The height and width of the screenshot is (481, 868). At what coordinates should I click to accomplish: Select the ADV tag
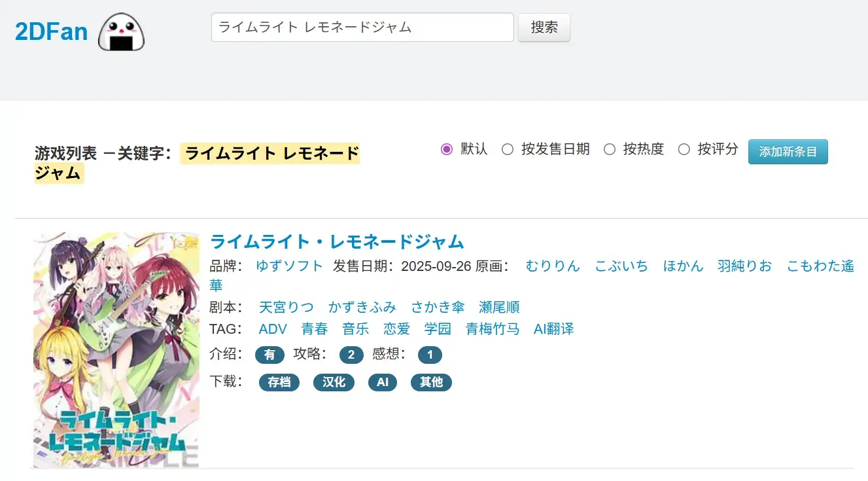tap(273, 329)
